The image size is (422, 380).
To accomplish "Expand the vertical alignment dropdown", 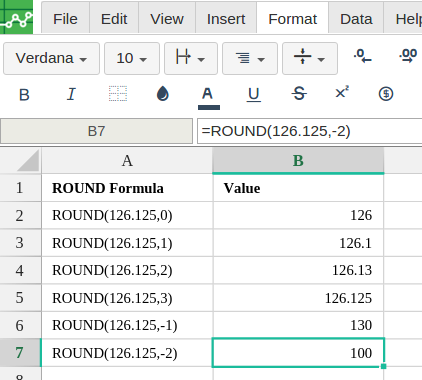I will point(310,58).
